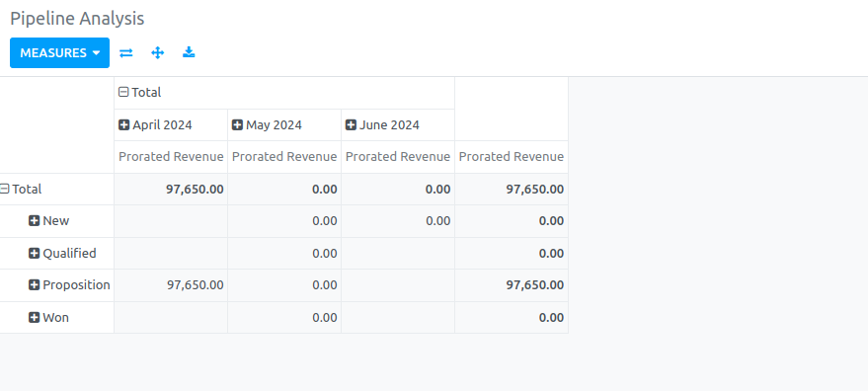The height and width of the screenshot is (391, 868).
Task: Collapse the Total row header
Action: coord(21,189)
